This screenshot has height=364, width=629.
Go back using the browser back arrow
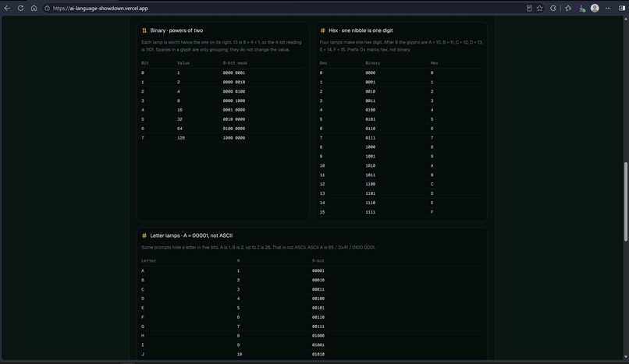click(7, 8)
